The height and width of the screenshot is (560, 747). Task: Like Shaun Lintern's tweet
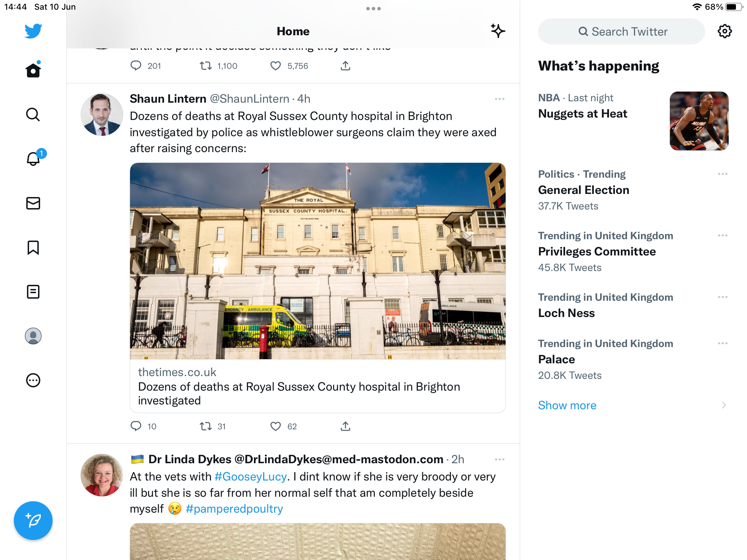tap(276, 426)
